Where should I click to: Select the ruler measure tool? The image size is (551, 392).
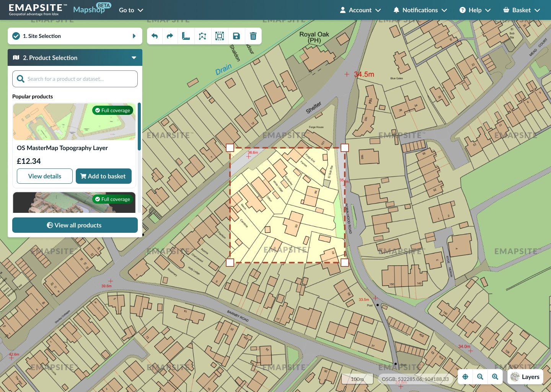[x=186, y=36]
